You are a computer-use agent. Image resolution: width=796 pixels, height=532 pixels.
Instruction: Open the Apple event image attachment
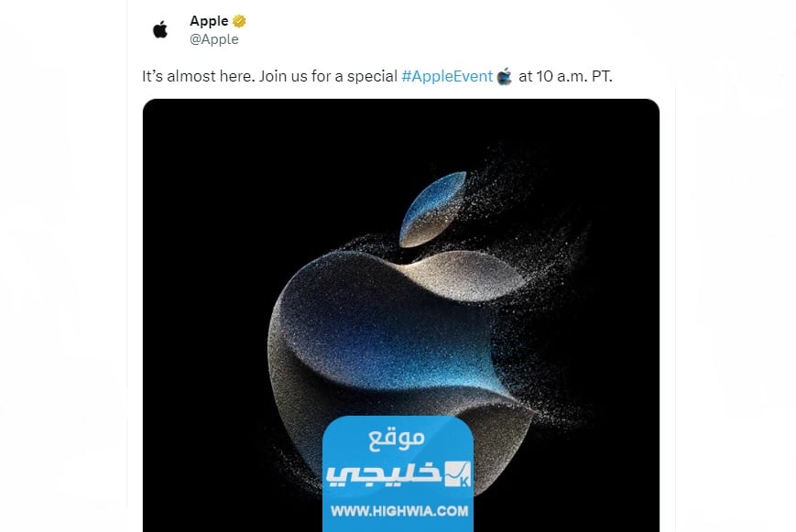(x=401, y=315)
